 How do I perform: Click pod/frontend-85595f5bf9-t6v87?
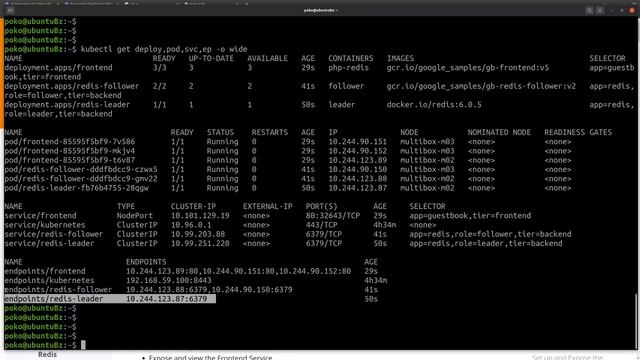pyautogui.click(x=70, y=160)
